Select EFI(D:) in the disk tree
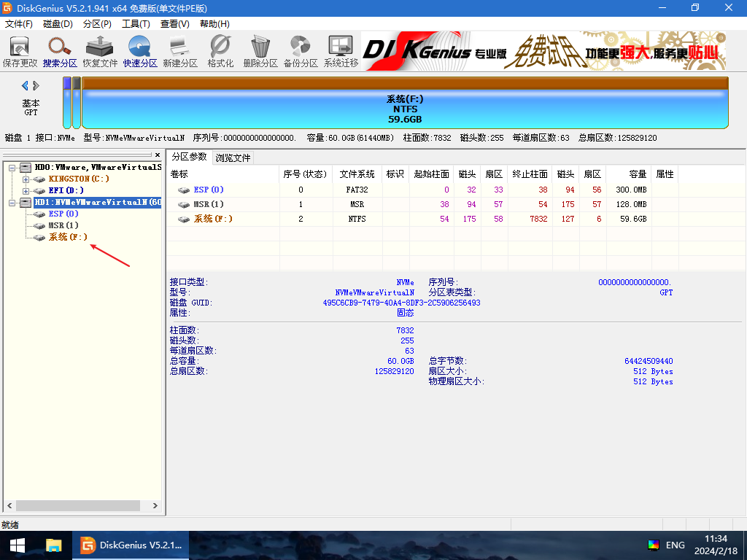The image size is (747, 560). (66, 190)
